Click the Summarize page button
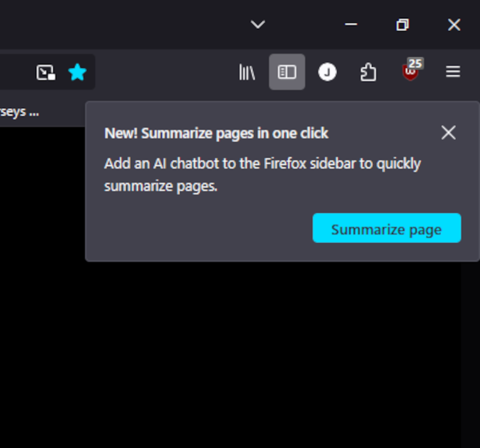 click(386, 228)
